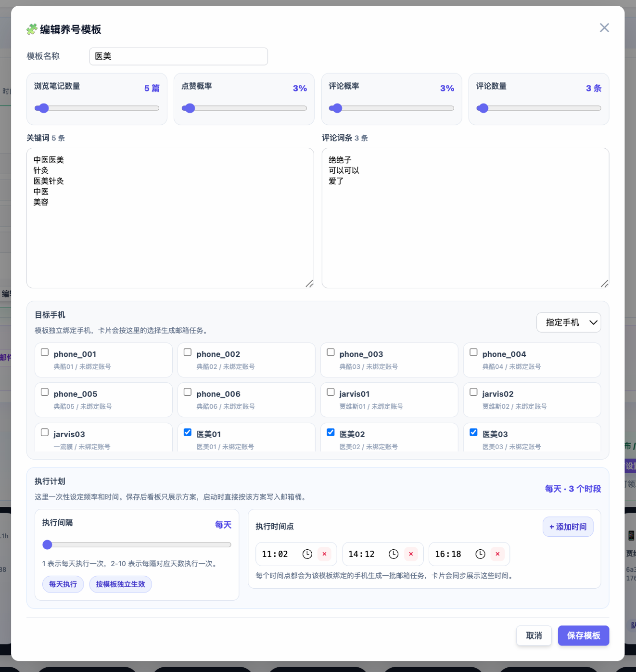Click the 16:18 time field
The image size is (636, 672).
click(469, 554)
